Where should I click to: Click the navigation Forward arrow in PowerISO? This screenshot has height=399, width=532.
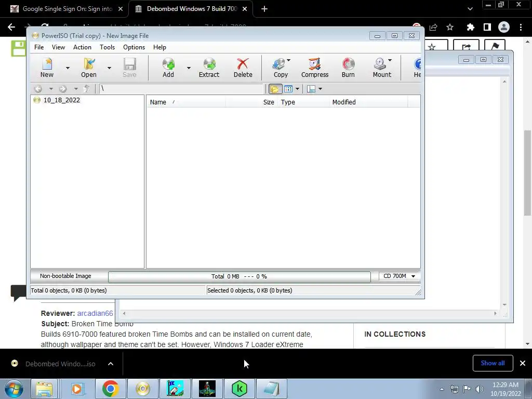(63, 89)
